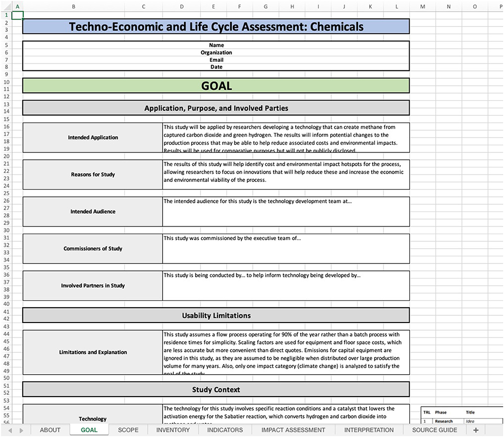Click the title cell 'Techno-Economic and Life Cycle Assessment: Chemicals'
Image resolution: width=504 pixels, height=437 pixels.
click(216, 27)
